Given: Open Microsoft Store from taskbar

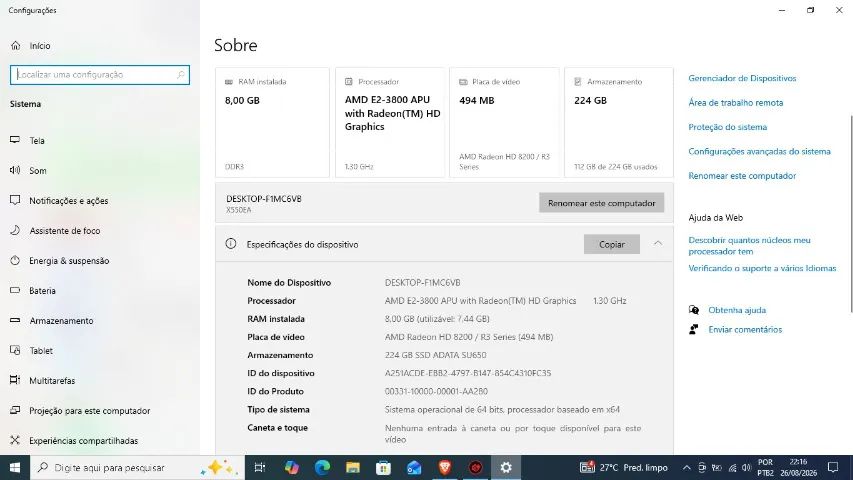Looking at the screenshot, I should pyautogui.click(x=383, y=467).
